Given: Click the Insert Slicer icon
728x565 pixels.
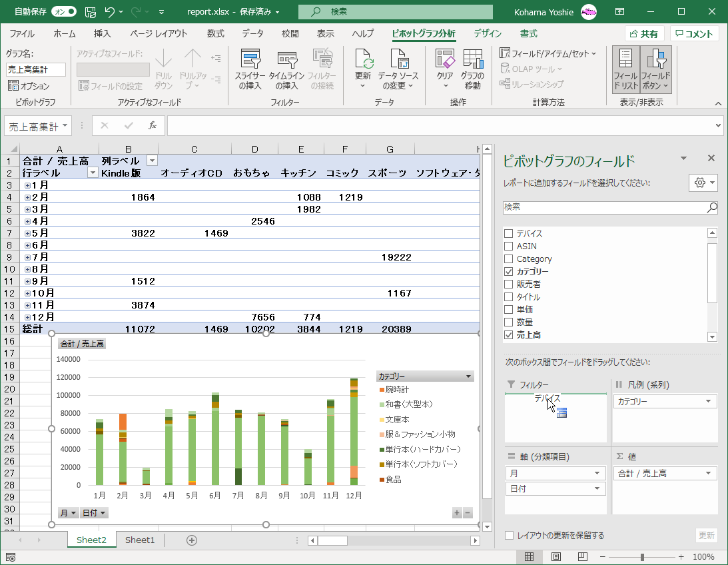Looking at the screenshot, I should coord(250,60).
